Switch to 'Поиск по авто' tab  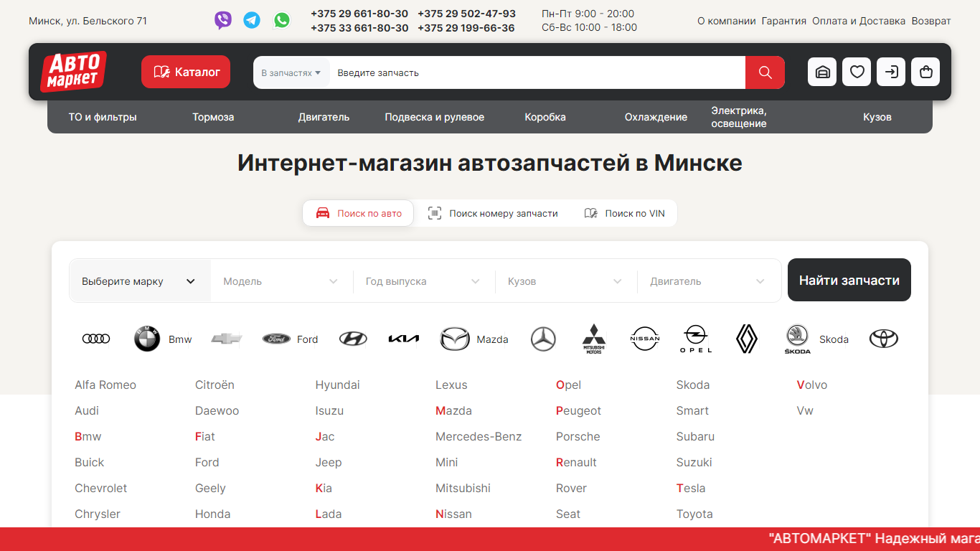point(358,213)
